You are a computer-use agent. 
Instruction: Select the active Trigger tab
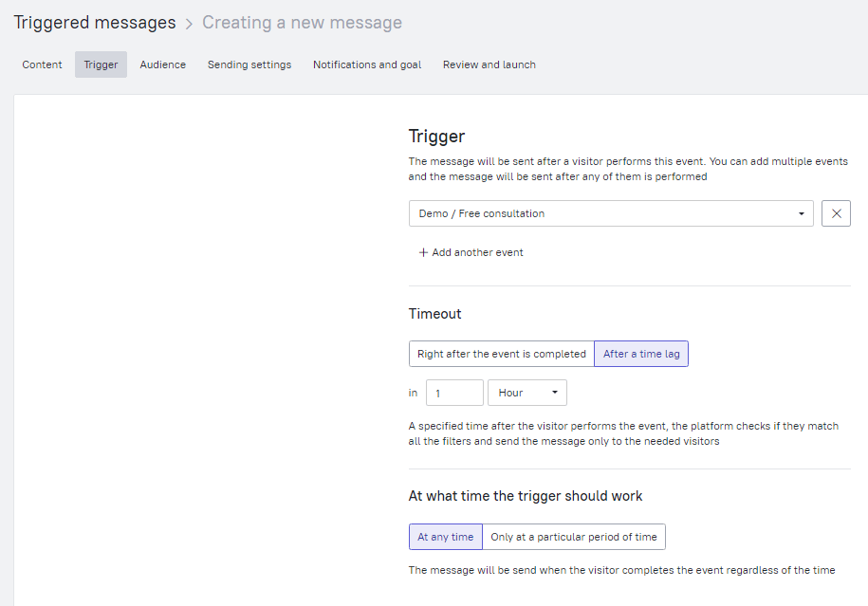coord(101,64)
